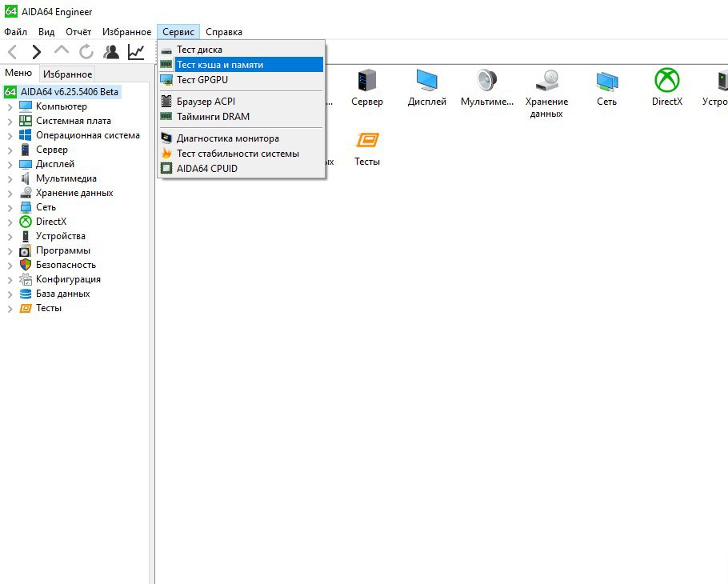Select Компьютер in the tree
The width and height of the screenshot is (728, 584).
[62, 106]
